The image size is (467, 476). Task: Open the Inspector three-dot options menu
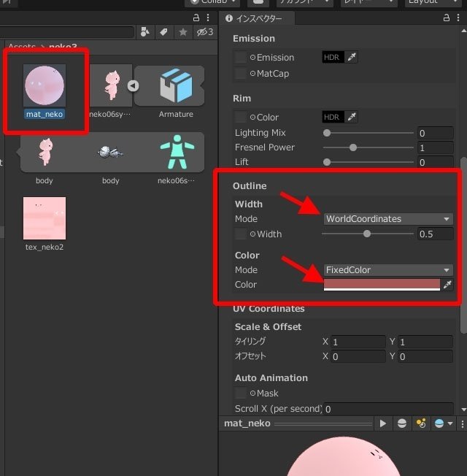click(x=458, y=18)
